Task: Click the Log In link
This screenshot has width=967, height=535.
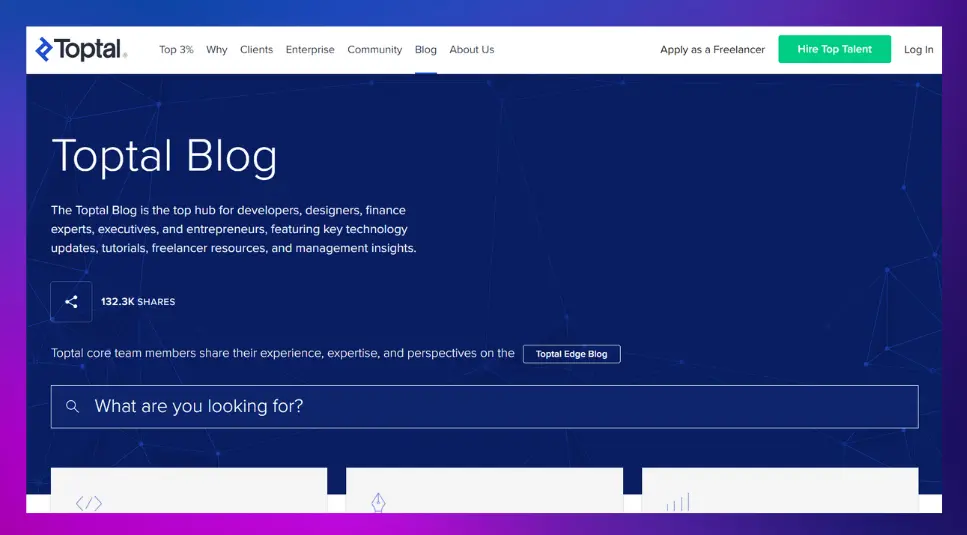Action: tap(918, 49)
